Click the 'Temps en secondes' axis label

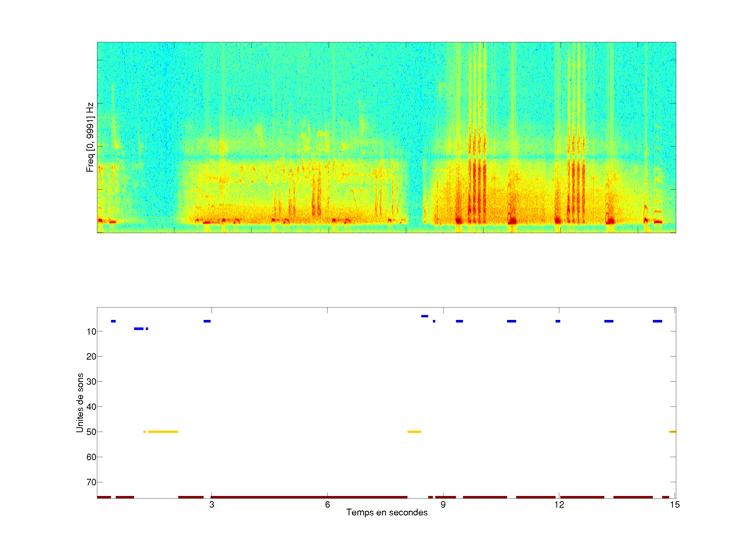(x=387, y=512)
